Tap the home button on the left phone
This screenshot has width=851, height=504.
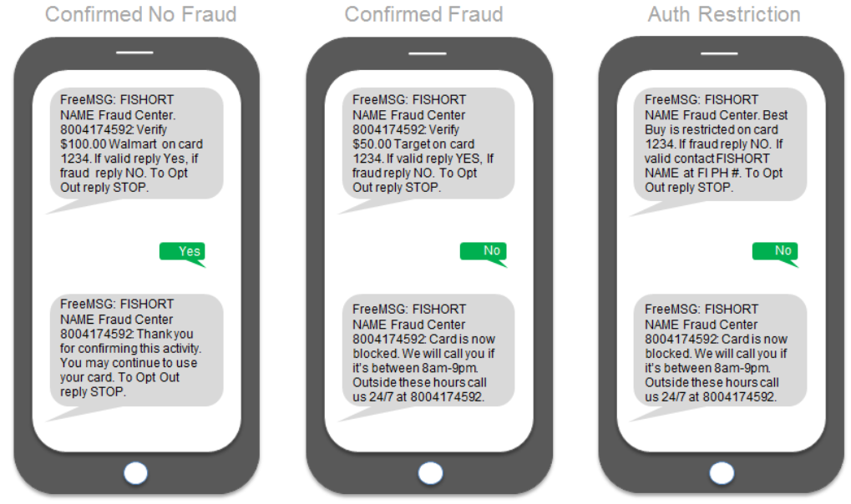[x=135, y=473]
